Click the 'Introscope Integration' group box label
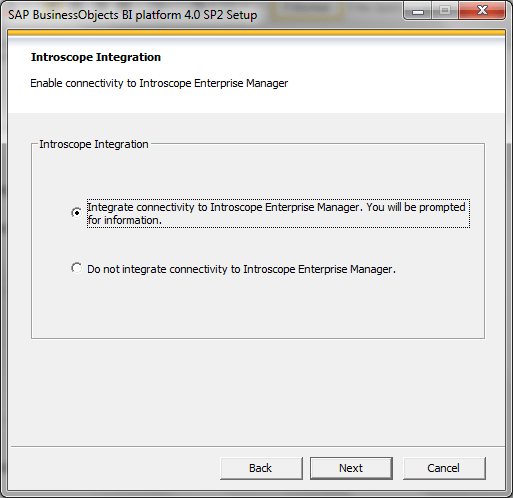Image resolution: width=513 pixels, height=498 pixels. [x=94, y=144]
